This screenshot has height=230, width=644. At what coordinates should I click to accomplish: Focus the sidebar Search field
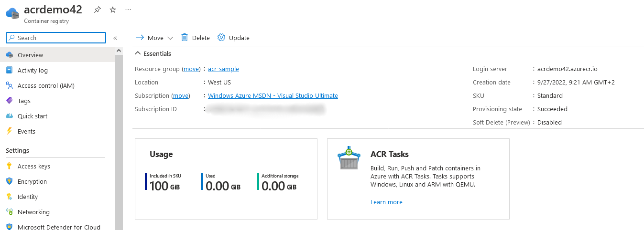point(56,38)
